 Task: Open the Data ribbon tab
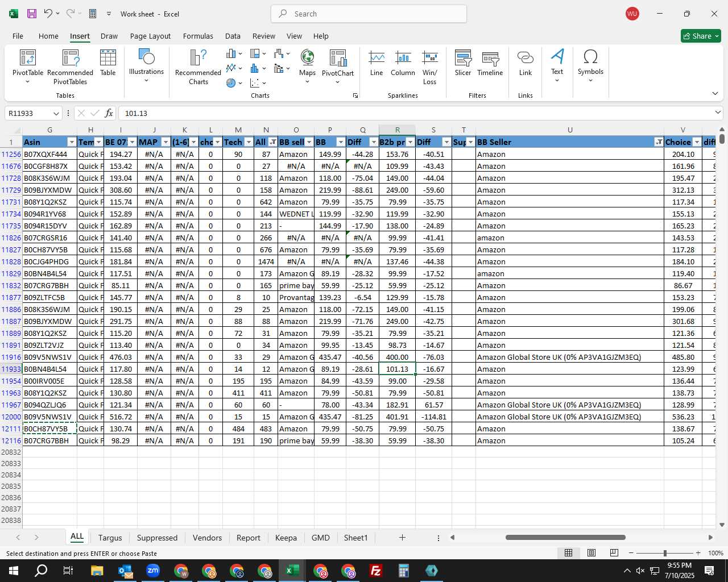[x=233, y=36]
